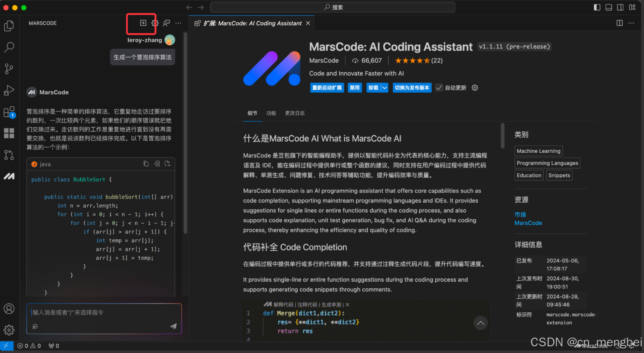Open remote window indicator in status bar
Screen dimensions: 644x353
tap(6, 346)
